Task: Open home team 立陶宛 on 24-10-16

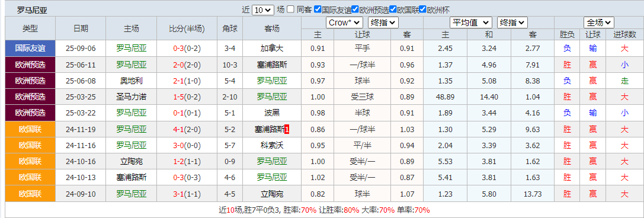Action: pyautogui.click(x=132, y=161)
